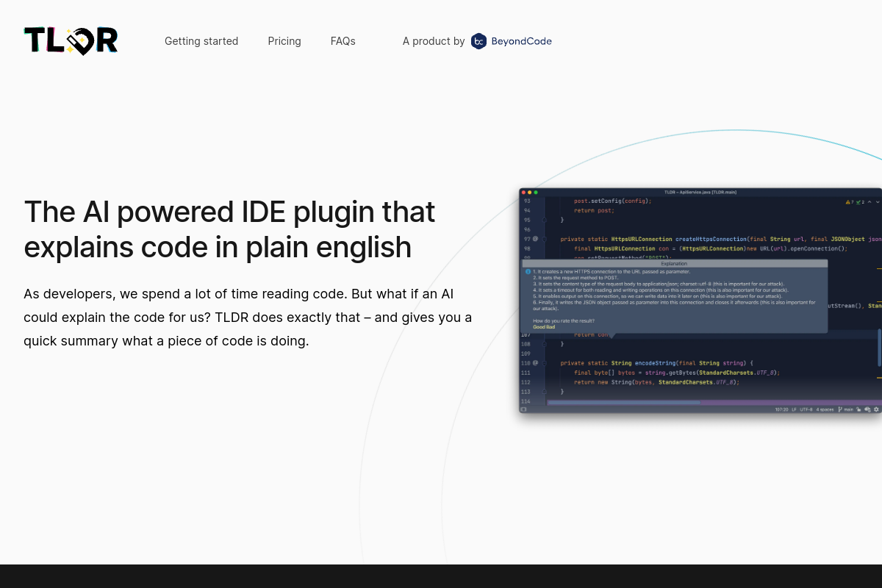The image size is (882, 588).
Task: Open the '4 spaces' indent setting
Action: 825,409
